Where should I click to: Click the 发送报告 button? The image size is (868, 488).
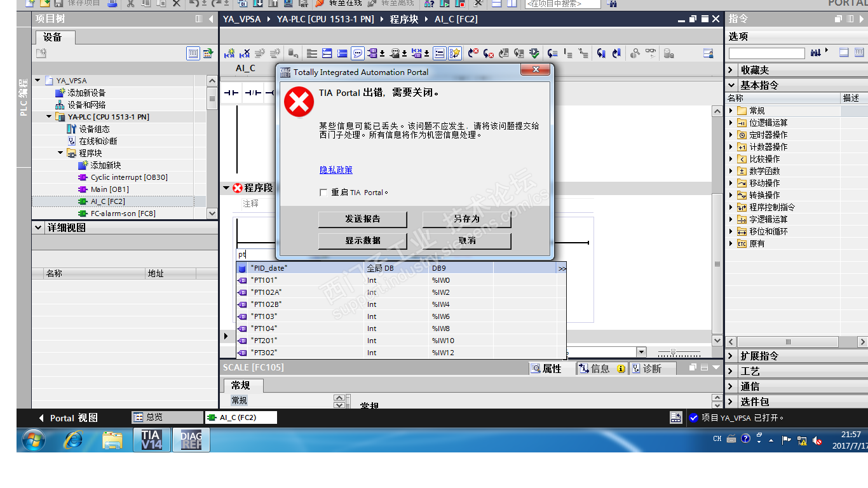click(363, 219)
